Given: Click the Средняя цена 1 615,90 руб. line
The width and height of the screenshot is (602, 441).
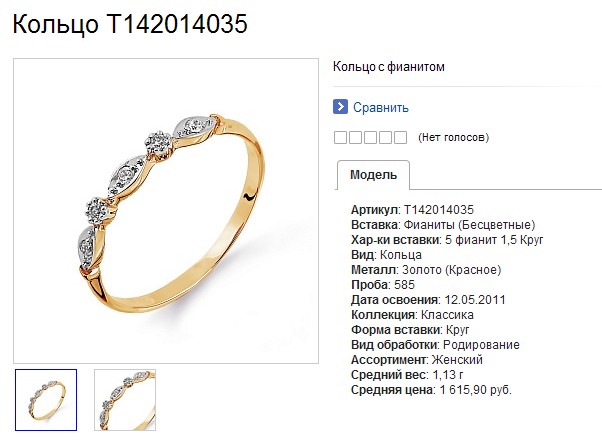Looking at the screenshot, I should [x=431, y=390].
